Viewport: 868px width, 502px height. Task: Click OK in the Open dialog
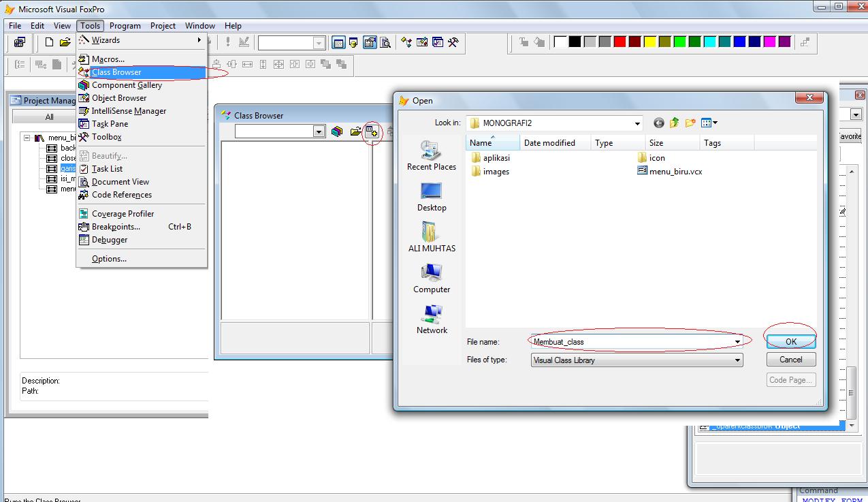(791, 341)
